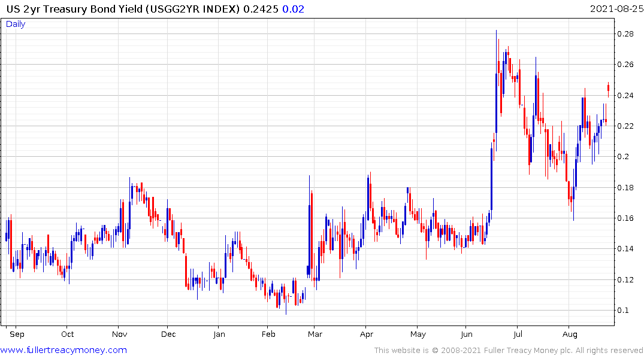Screen dimensions: 644x359
Task: Click the 0.2 y-axis label
Action: [x=623, y=157]
